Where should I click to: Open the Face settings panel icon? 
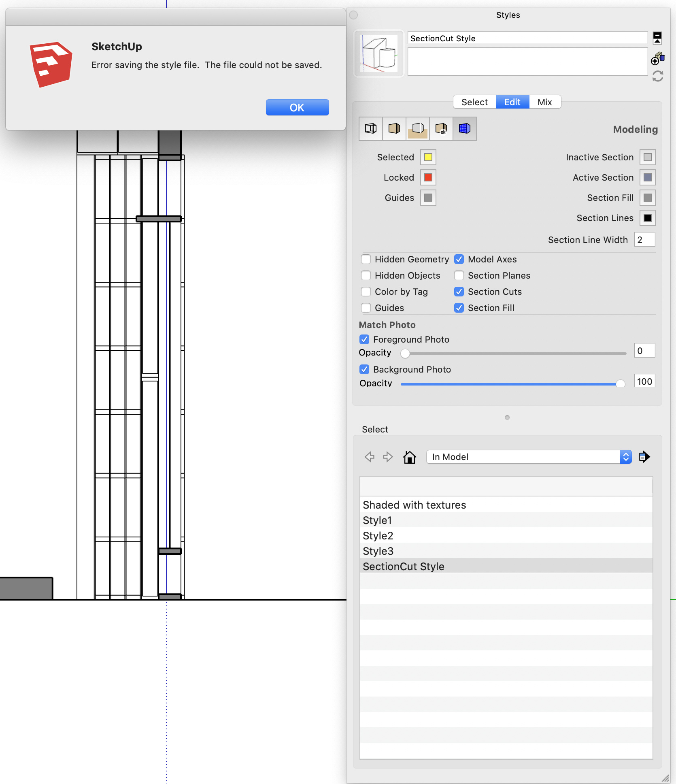(394, 129)
